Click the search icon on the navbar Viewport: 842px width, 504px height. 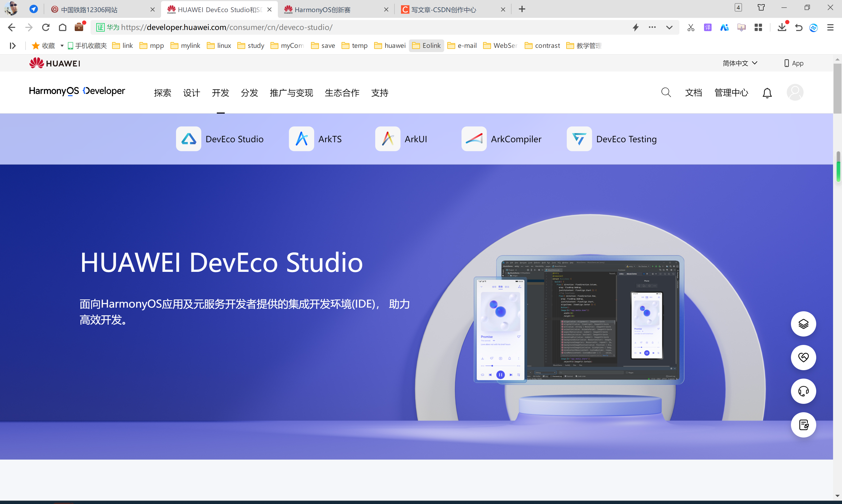[666, 92]
